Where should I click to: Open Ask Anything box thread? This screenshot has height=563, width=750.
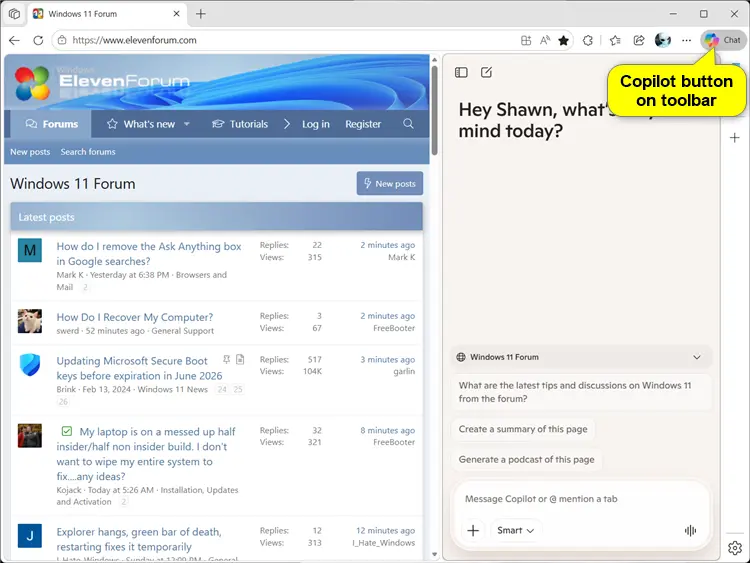tap(149, 254)
